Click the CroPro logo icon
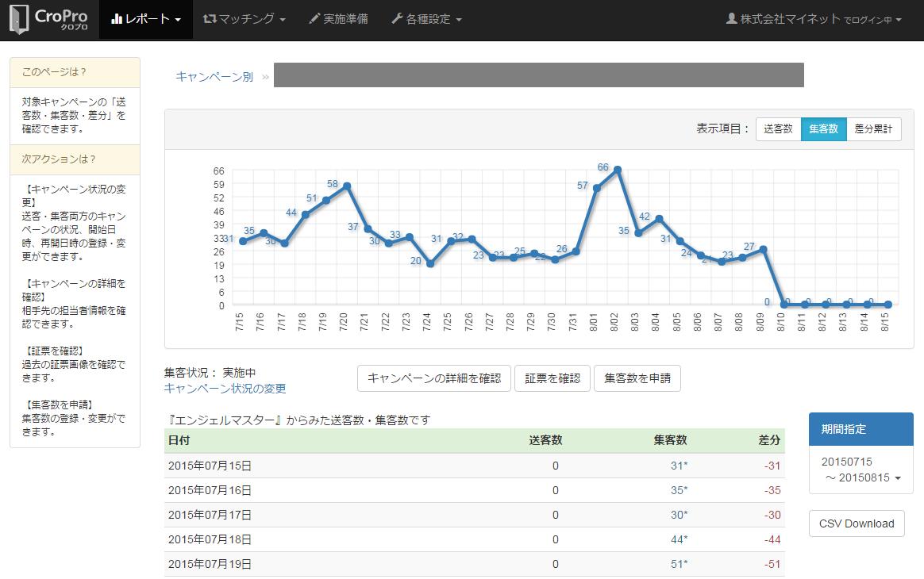The height and width of the screenshot is (579, 924). (19, 20)
